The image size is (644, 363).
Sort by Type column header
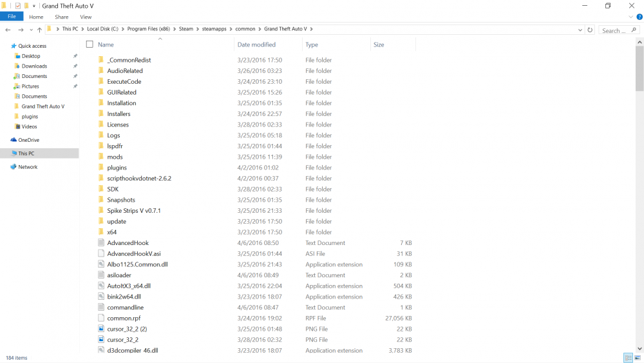click(311, 44)
